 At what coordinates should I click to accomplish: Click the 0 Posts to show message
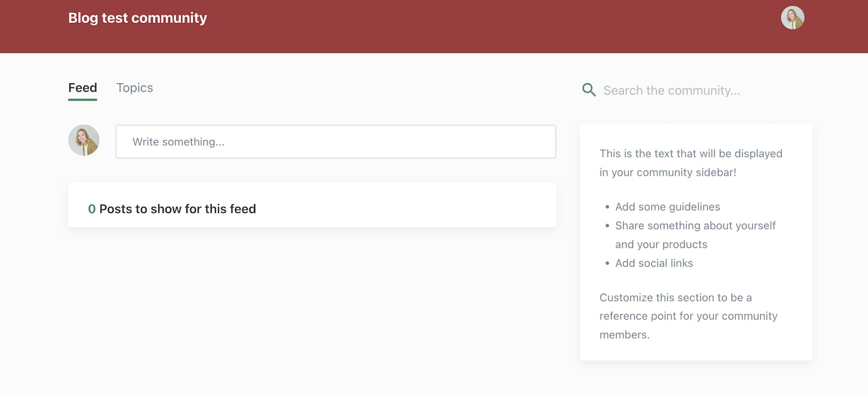tap(177, 209)
